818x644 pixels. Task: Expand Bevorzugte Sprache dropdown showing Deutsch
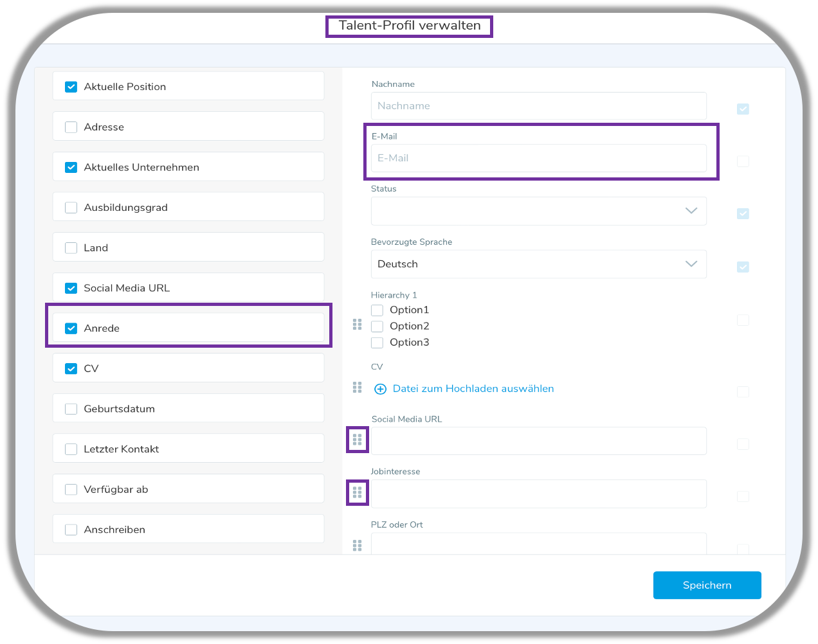pyautogui.click(x=538, y=264)
